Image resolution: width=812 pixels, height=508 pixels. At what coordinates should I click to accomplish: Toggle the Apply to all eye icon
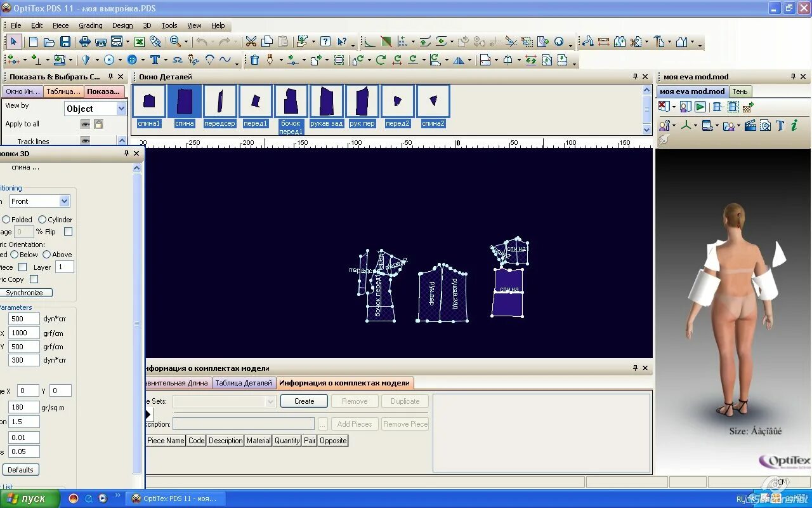coord(85,124)
